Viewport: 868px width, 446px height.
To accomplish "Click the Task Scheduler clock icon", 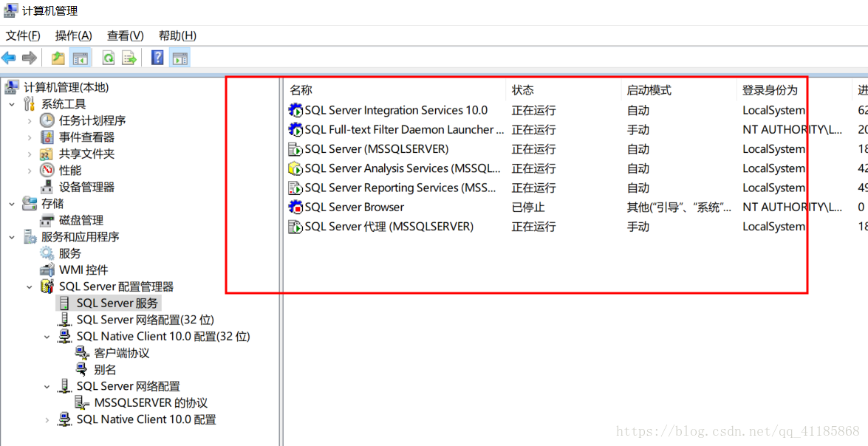I will click(x=47, y=120).
